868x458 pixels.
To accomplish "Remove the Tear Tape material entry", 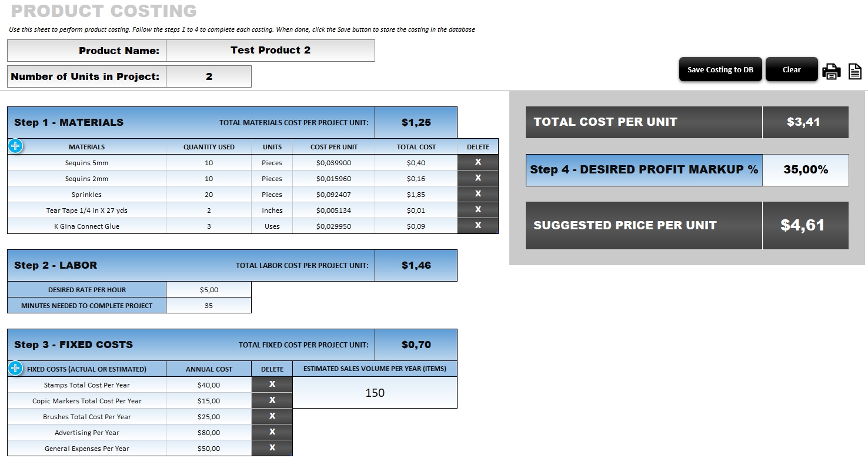I will point(478,210).
